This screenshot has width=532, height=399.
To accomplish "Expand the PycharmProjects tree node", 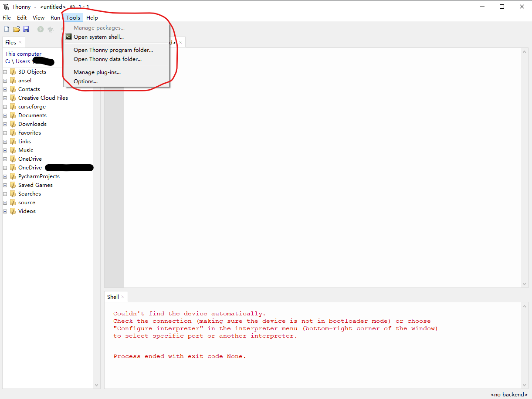I will tap(4, 176).
